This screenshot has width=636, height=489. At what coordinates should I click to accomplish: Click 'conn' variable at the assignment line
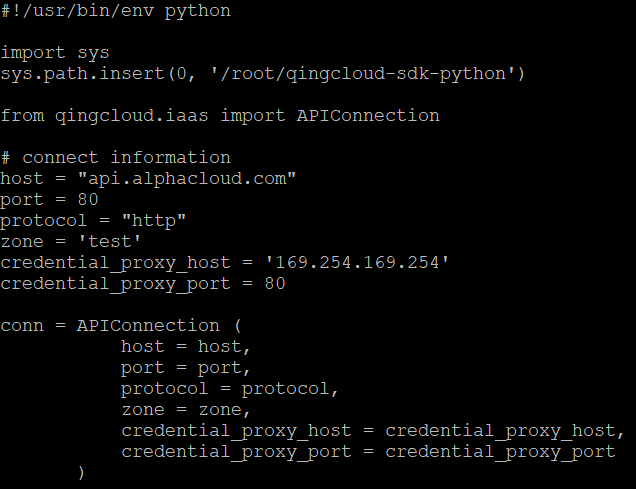pyautogui.click(x=22, y=326)
